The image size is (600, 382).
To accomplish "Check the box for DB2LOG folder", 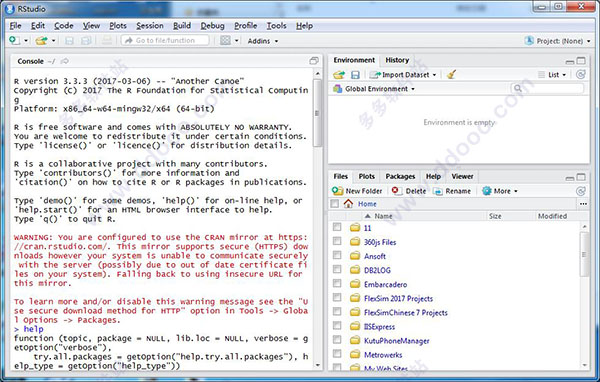I will point(337,269).
